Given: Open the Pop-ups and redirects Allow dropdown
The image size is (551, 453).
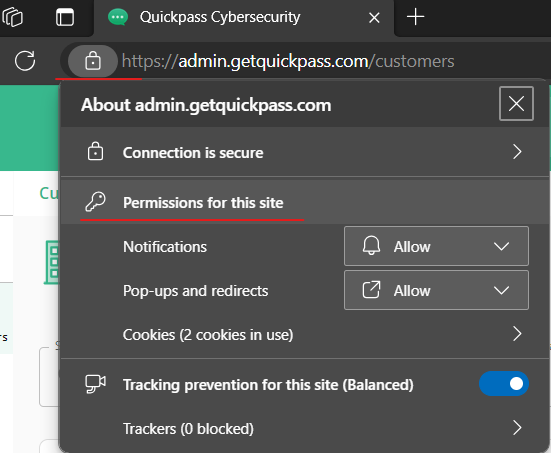Looking at the screenshot, I should [x=436, y=290].
